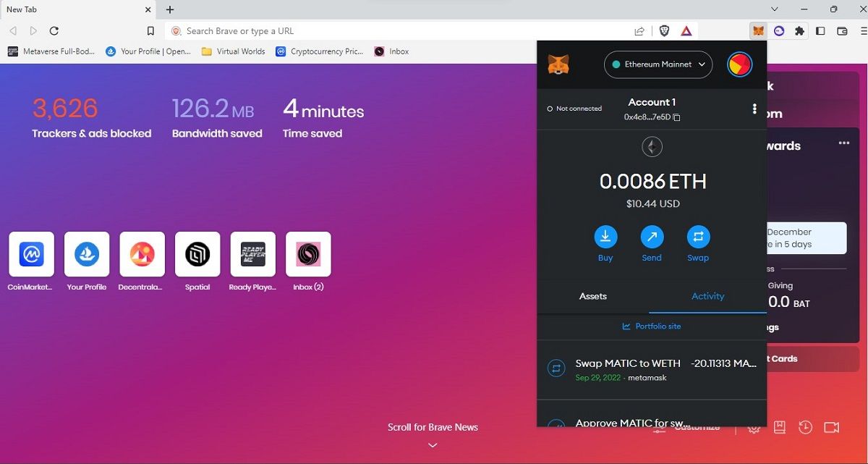Open the Inbox (2) top site tile
Screen dimensions: 868x464
[308, 254]
